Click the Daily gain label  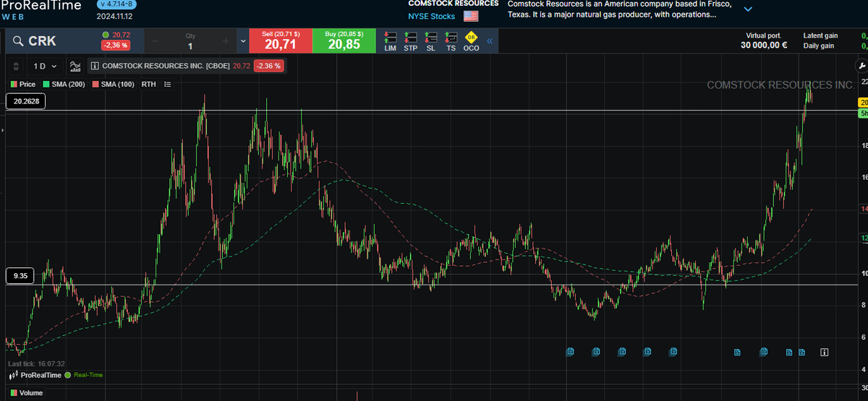coord(818,46)
